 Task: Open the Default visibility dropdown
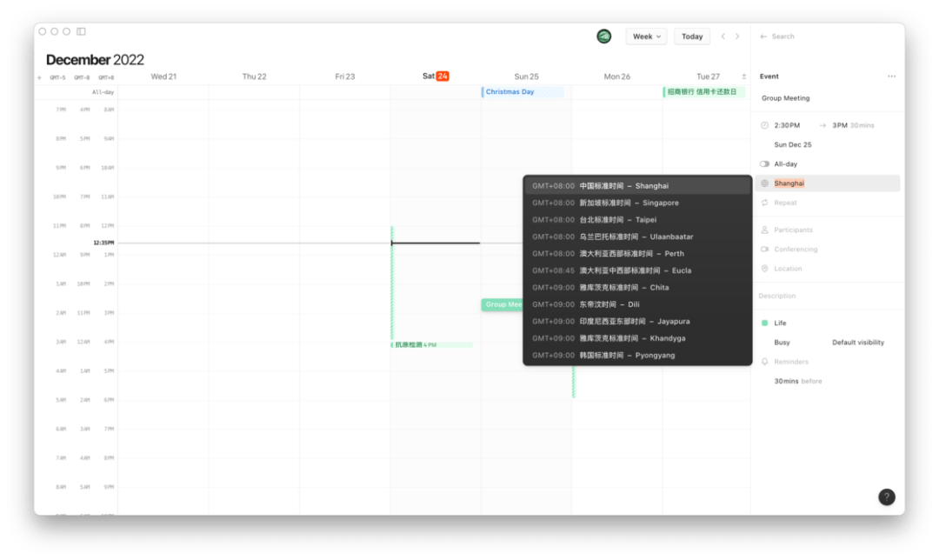(858, 342)
